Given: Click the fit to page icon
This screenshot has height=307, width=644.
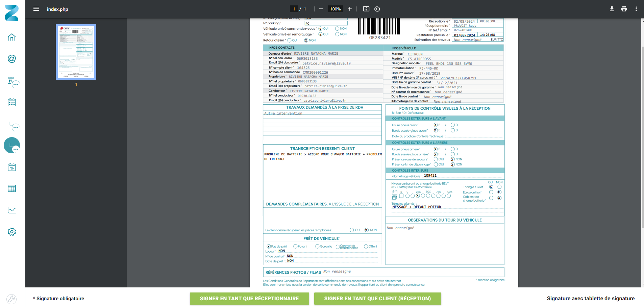Looking at the screenshot, I should point(366,9).
